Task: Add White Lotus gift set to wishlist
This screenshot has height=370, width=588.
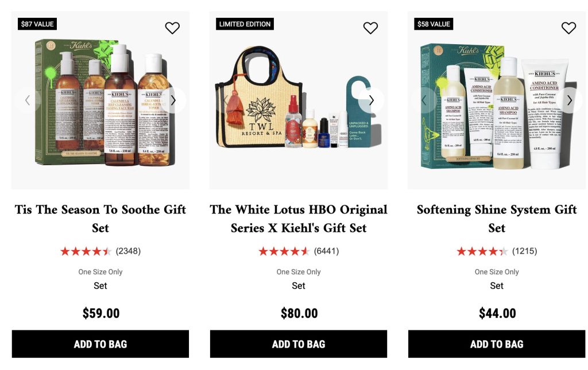Action: (x=370, y=28)
